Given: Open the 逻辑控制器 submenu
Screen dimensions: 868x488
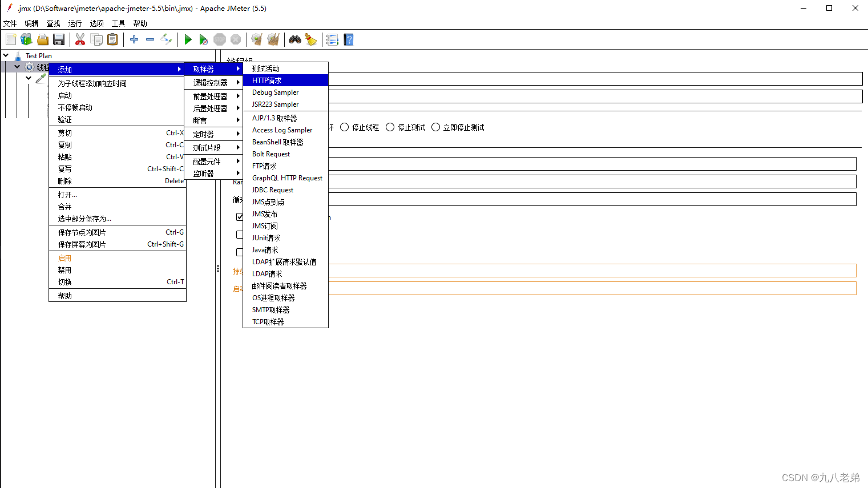Looking at the screenshot, I should 213,83.
